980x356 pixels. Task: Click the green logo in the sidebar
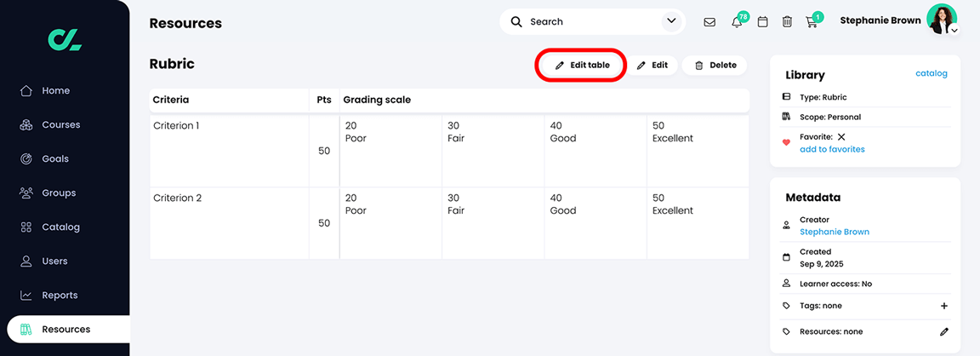point(65,39)
